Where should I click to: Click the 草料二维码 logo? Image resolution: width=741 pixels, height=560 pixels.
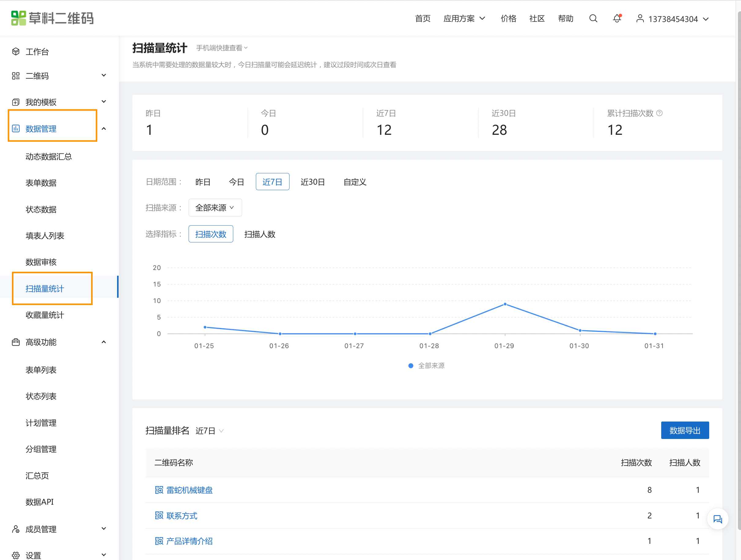tap(52, 18)
